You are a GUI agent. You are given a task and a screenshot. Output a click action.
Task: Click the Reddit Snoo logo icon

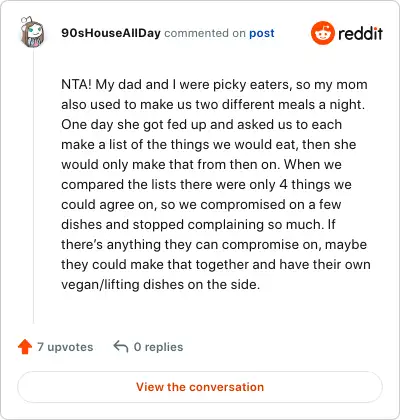coord(322,33)
